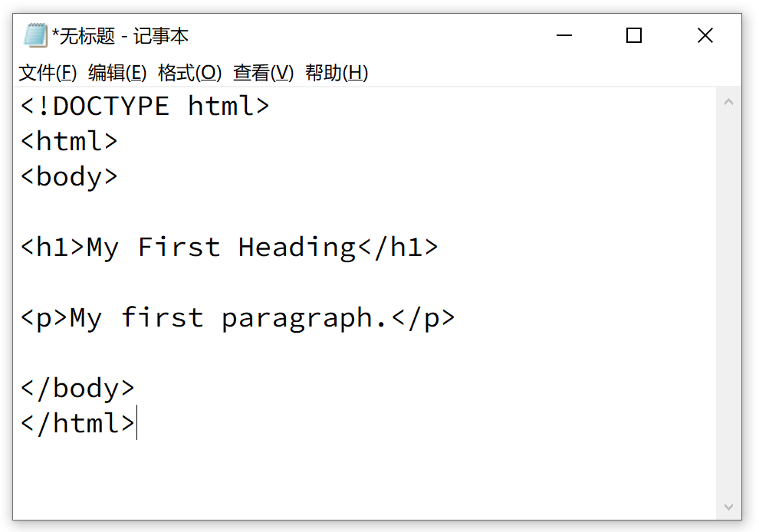Place cursor in the <!DOCTYPE html> line
This screenshot has height=532, width=759.
pyautogui.click(x=145, y=106)
